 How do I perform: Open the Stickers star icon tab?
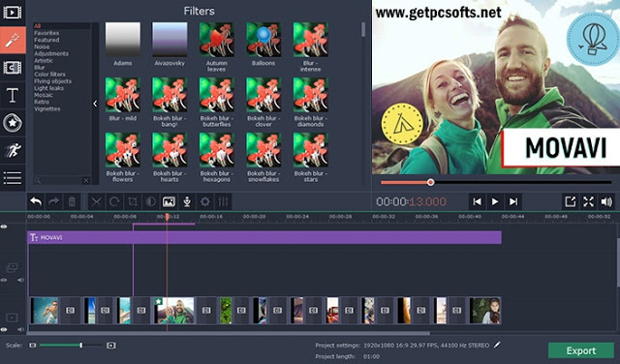pos(13,123)
